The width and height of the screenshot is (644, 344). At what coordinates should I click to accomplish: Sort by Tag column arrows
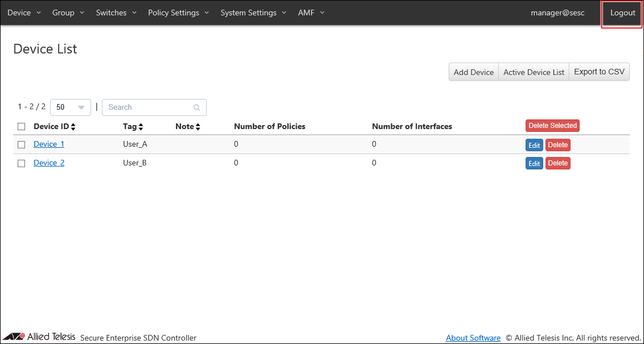pyautogui.click(x=141, y=127)
